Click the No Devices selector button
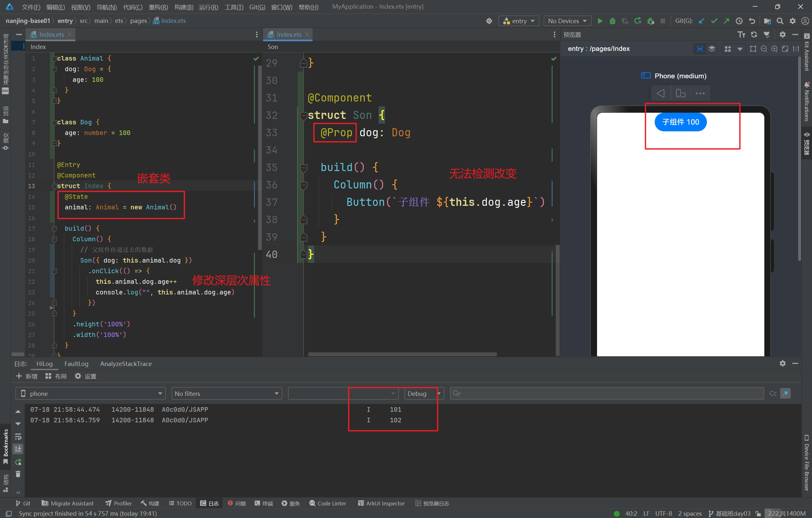Image resolution: width=812 pixels, height=518 pixels. 566,21
